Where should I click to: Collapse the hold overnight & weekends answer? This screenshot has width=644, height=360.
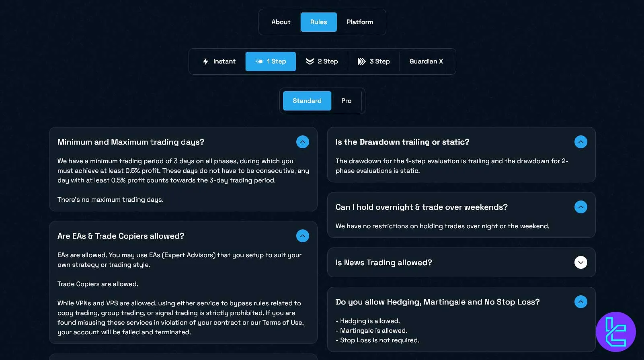[x=580, y=207]
